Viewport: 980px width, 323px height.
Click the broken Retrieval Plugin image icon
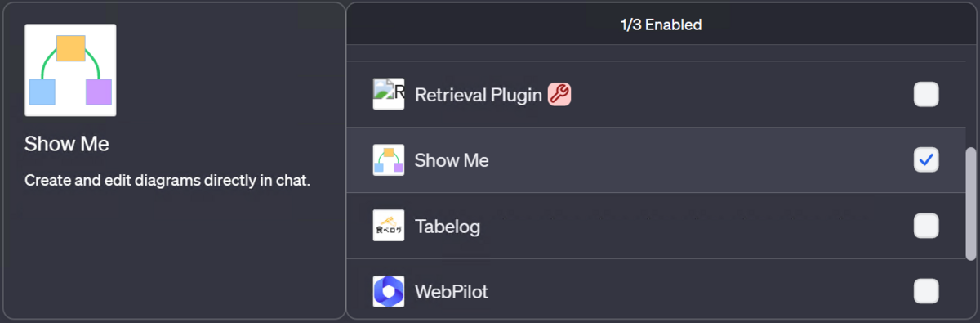(x=389, y=94)
